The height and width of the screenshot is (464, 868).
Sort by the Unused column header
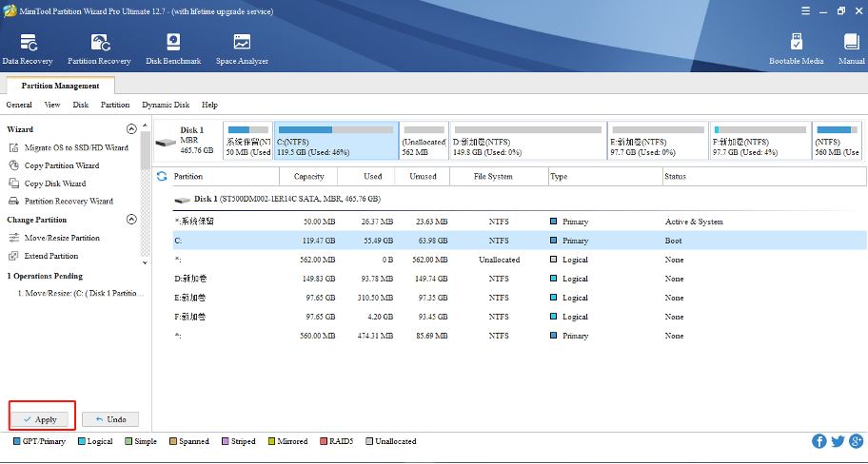coord(423,177)
